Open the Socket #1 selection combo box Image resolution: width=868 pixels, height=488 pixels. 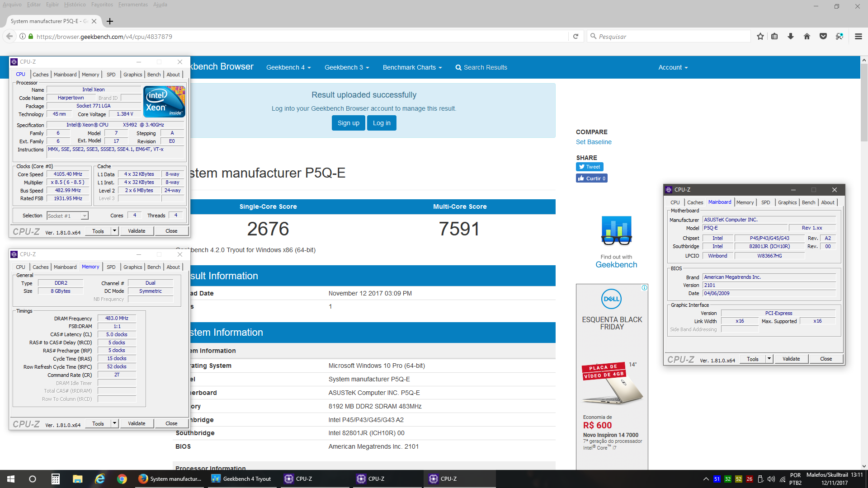[x=68, y=216]
